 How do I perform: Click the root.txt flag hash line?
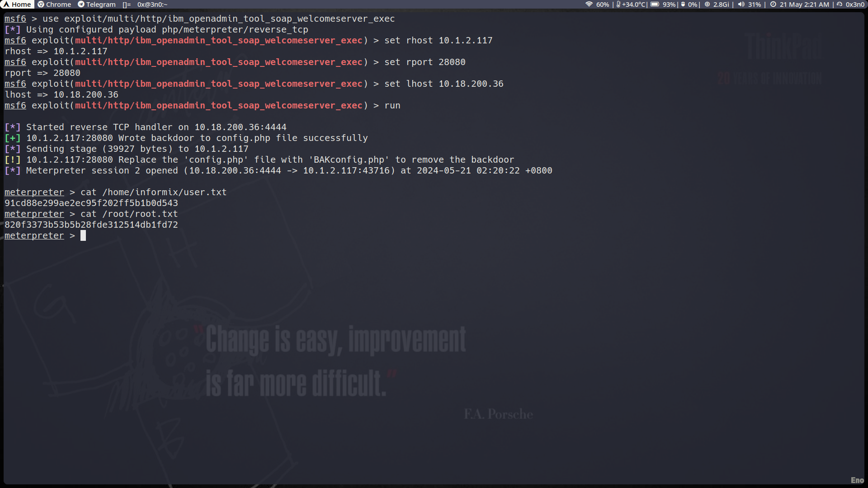point(91,225)
